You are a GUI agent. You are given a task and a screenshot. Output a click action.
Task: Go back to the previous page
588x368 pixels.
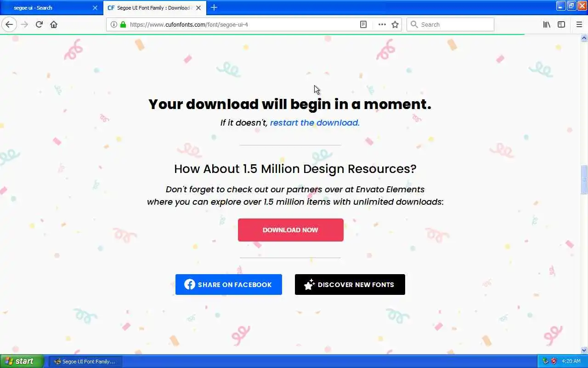(9, 24)
